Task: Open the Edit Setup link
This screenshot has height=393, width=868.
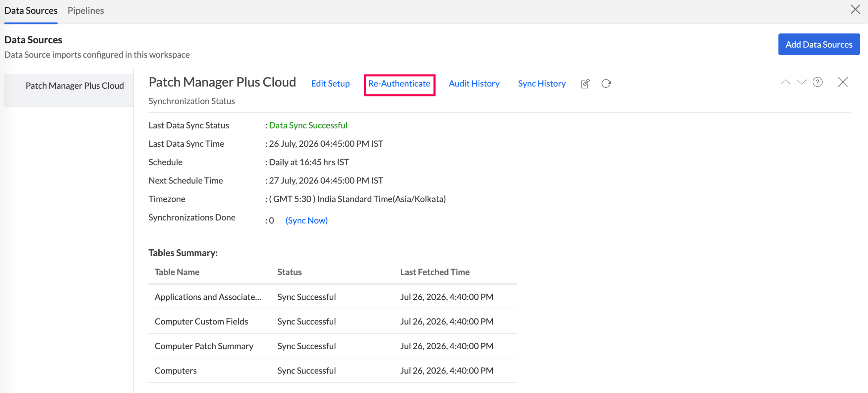Action: coord(330,83)
